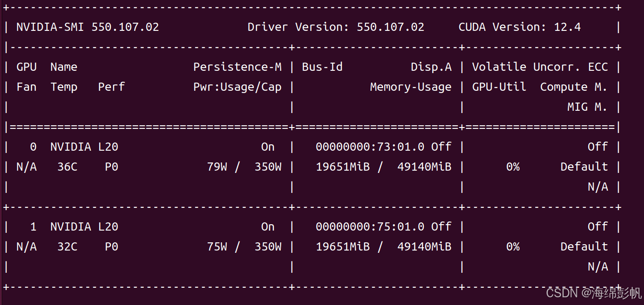Click the 'Bus-Id' column header
Screen dimensions: 644x305
pyautogui.click(x=322, y=67)
